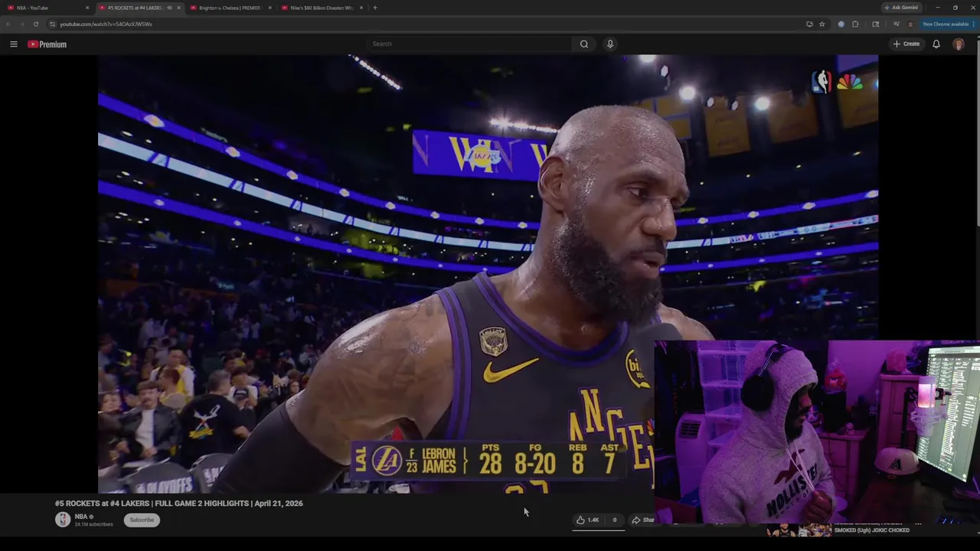Open Chrome extensions puzzle icon
The image size is (980, 551).
(855, 24)
